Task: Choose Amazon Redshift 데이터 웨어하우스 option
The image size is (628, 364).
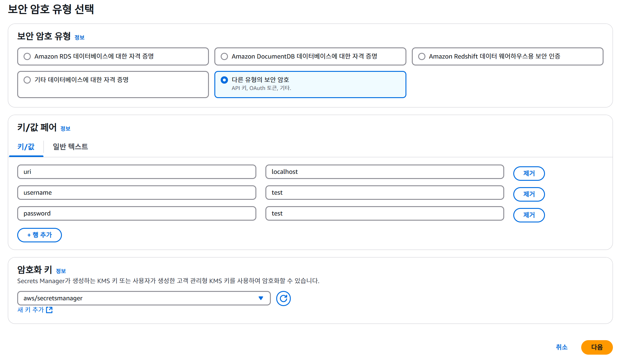Action: point(421,56)
